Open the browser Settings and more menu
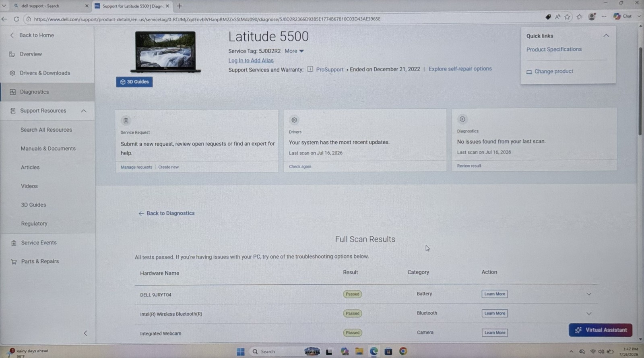The image size is (644, 358). pos(604,17)
